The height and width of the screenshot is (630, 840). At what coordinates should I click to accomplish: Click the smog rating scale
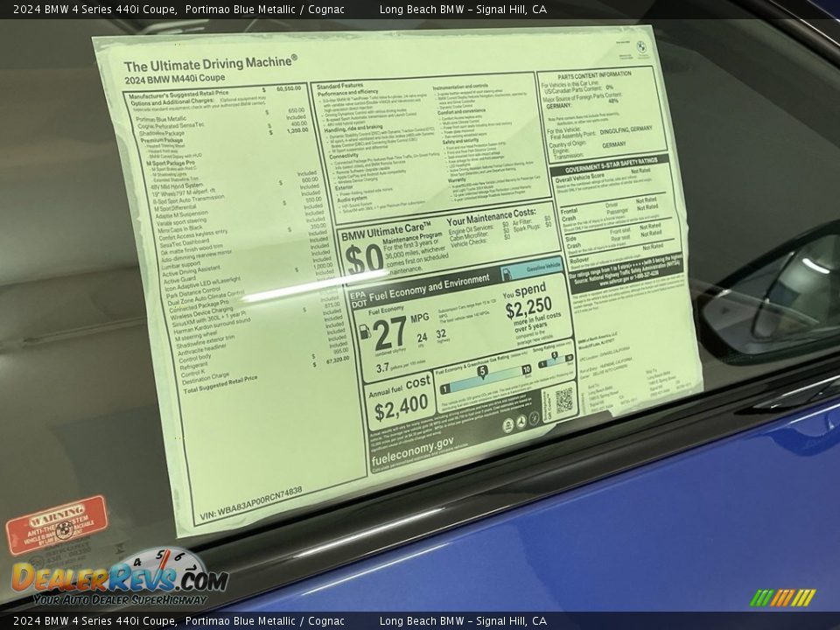(x=555, y=360)
